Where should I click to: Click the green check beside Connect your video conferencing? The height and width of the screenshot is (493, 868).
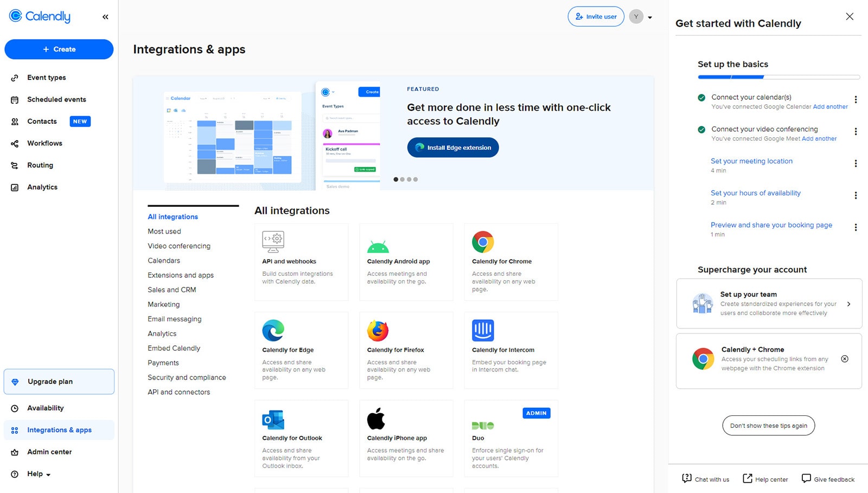click(701, 130)
